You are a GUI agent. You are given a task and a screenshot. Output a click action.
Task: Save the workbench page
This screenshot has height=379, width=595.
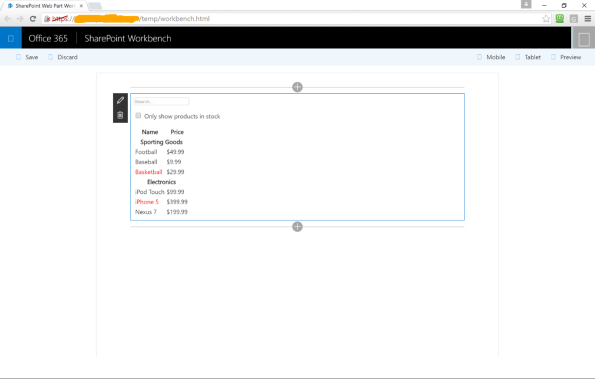[x=27, y=57]
